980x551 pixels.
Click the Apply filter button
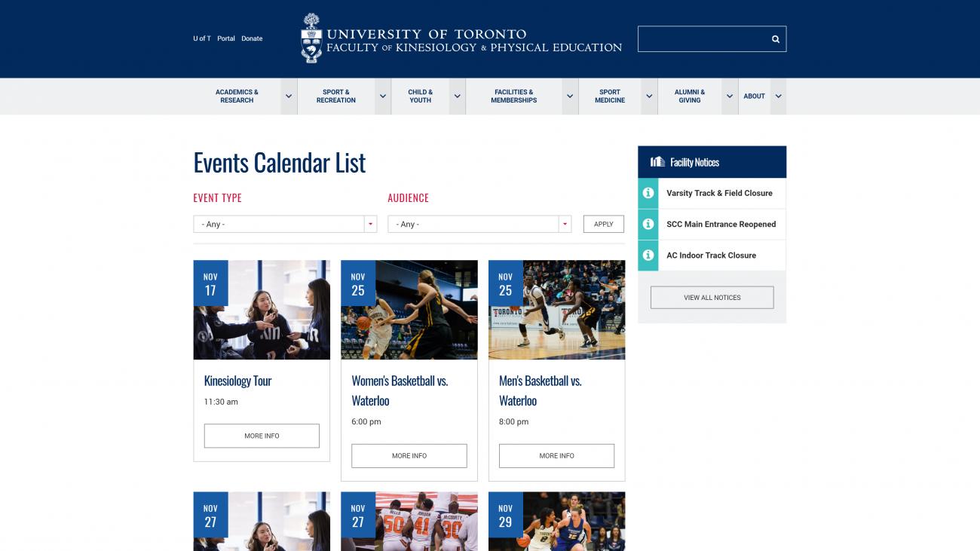tap(604, 224)
